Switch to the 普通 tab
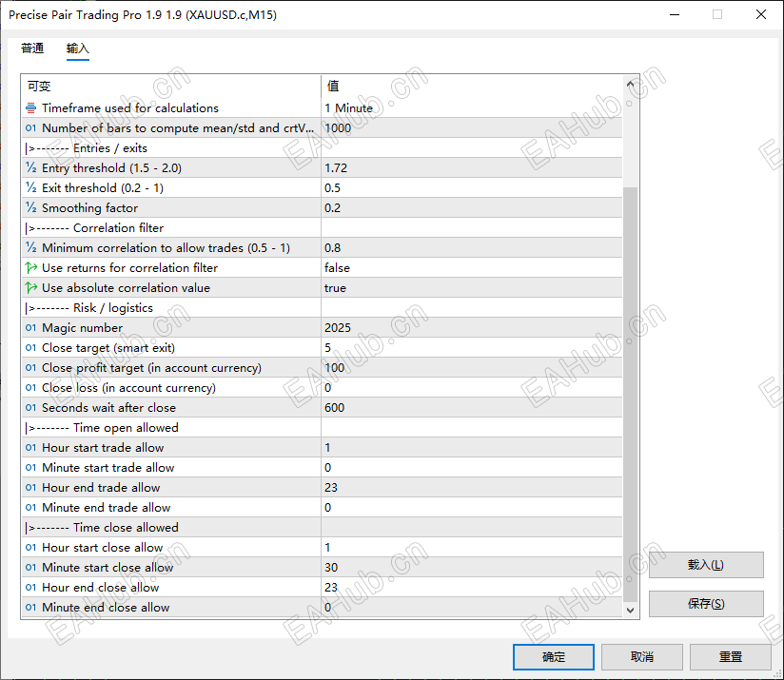Image resolution: width=784 pixels, height=680 pixels. click(x=32, y=49)
